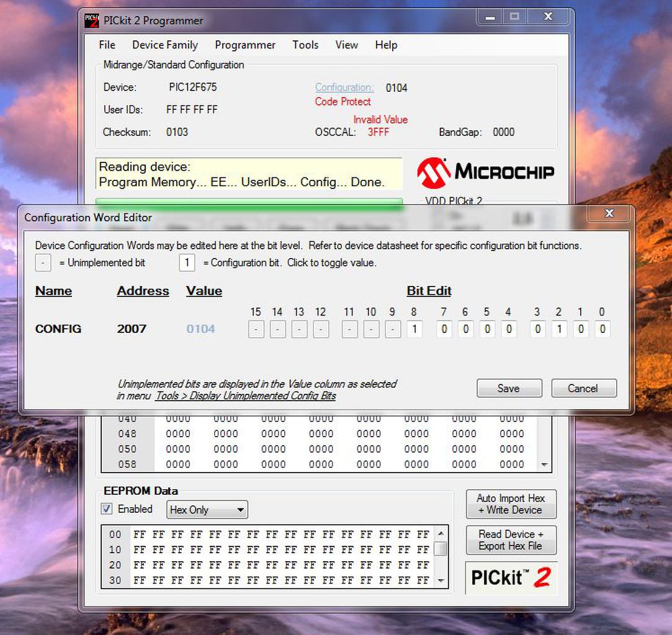The height and width of the screenshot is (635, 672).
Task: Open the View menu
Action: 346,45
